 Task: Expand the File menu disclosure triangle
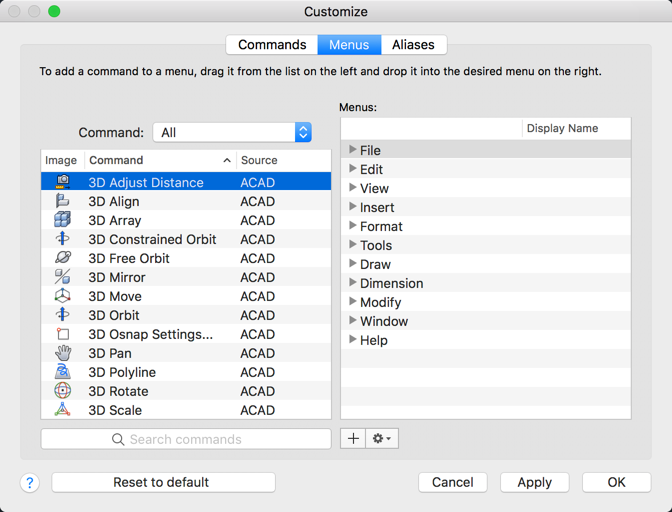click(x=352, y=150)
